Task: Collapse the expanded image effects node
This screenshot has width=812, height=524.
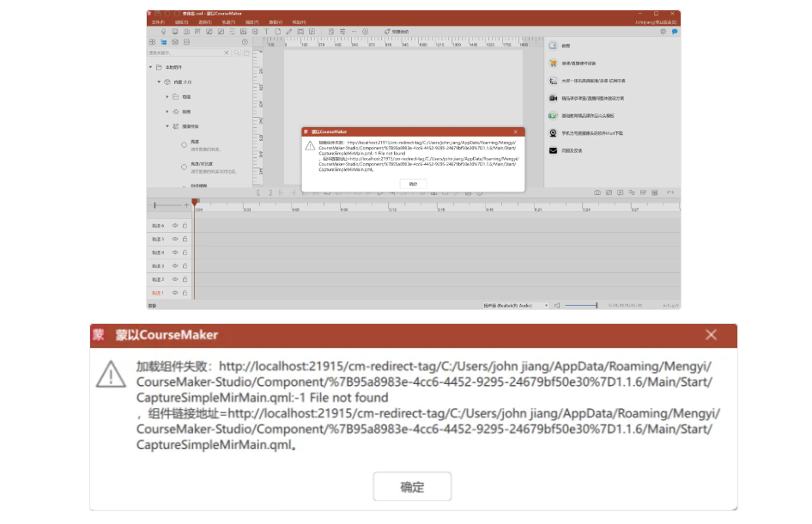Action: (167, 126)
